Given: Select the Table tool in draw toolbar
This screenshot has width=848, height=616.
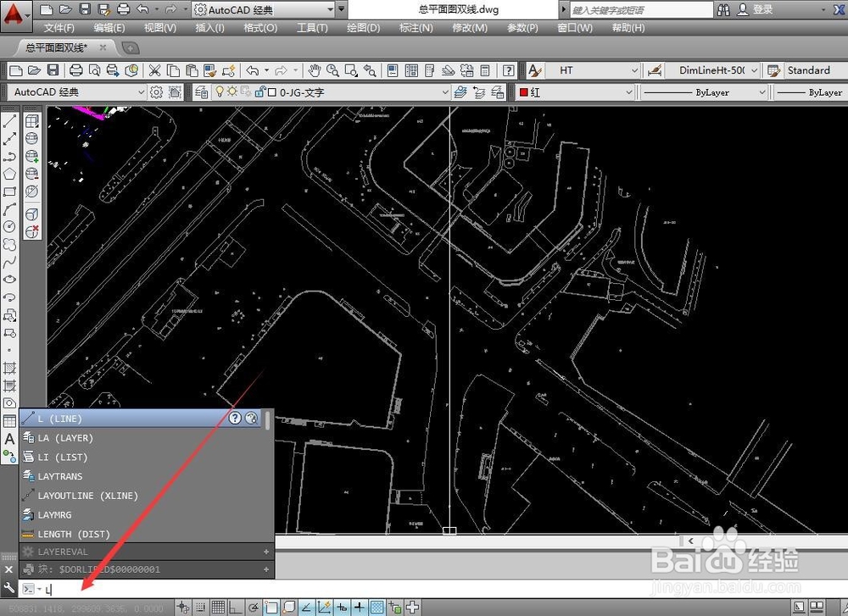Looking at the screenshot, I should (9, 421).
